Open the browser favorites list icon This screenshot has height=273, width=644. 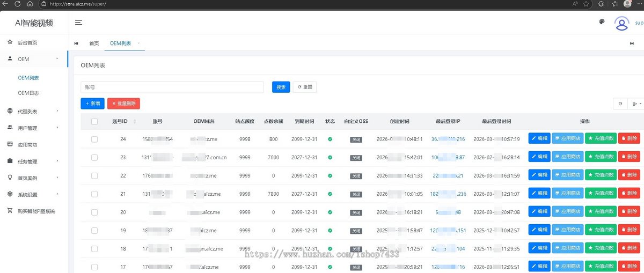pyautogui.click(x=614, y=4)
